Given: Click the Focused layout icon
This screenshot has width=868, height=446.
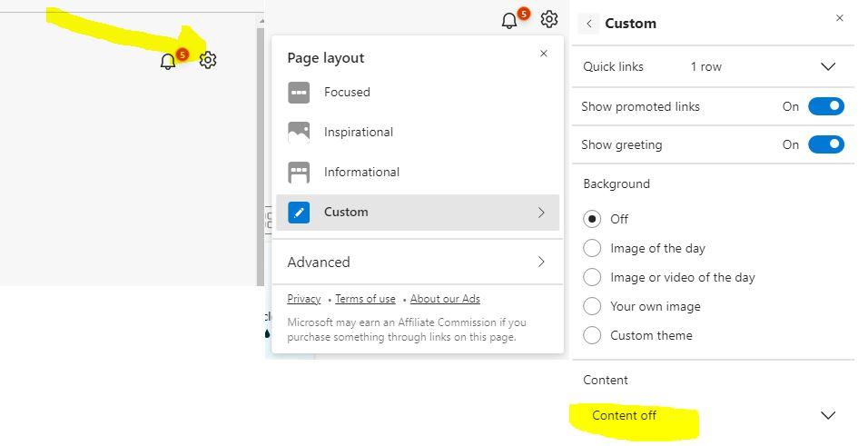Looking at the screenshot, I should pos(299,92).
